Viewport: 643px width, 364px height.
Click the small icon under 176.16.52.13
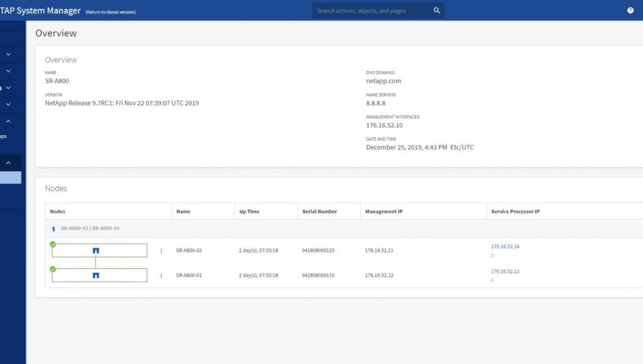tap(492, 280)
